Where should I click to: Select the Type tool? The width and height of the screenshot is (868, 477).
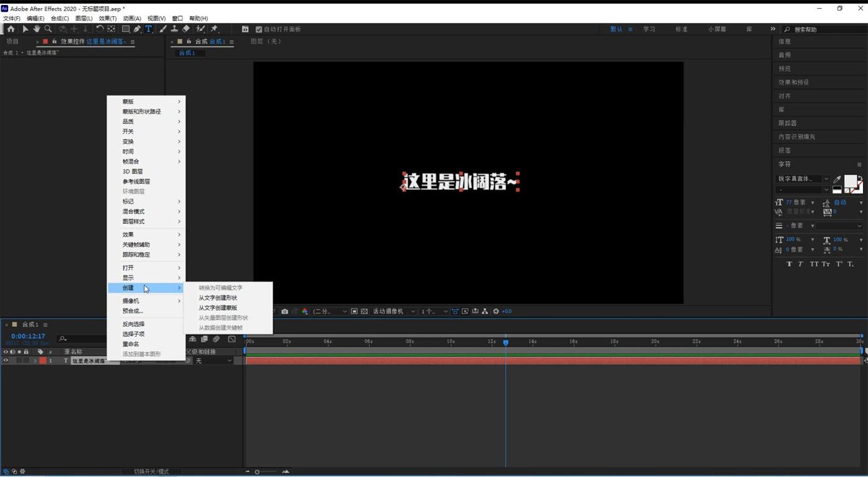pos(149,29)
